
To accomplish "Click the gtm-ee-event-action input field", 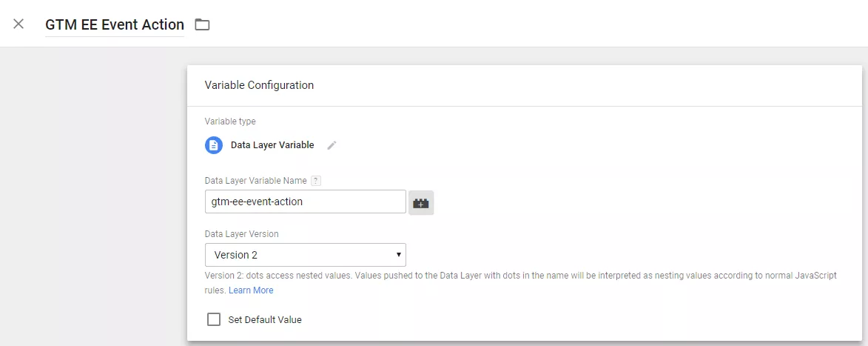I will point(306,202).
